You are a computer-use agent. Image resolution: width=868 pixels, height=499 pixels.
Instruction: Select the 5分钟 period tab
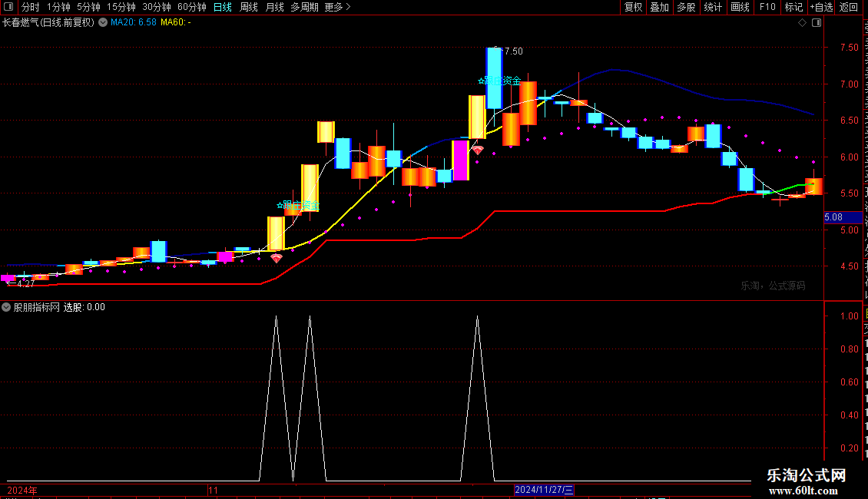point(88,7)
